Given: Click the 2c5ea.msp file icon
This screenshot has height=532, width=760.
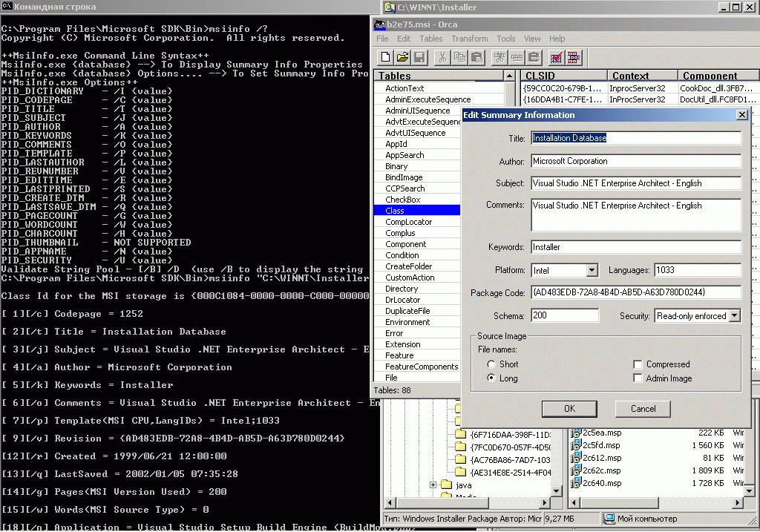Looking at the screenshot, I should (x=575, y=433).
